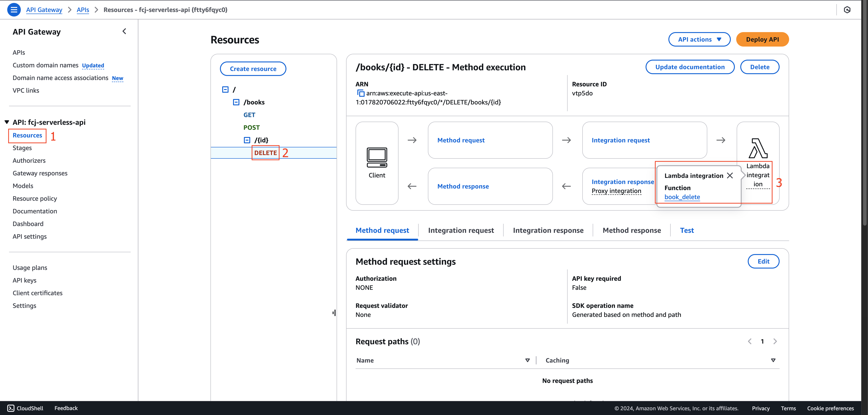The width and height of the screenshot is (868, 415).
Task: Click the Lambda function icon
Action: 758,148
